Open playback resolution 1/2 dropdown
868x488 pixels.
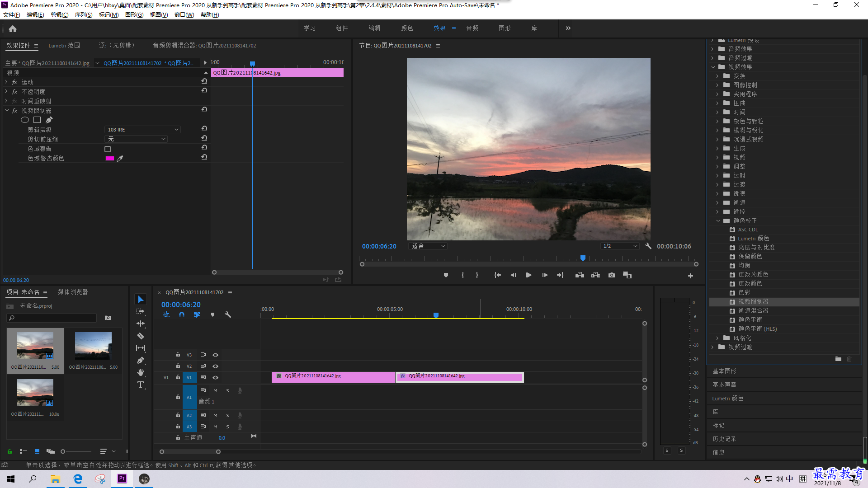pyautogui.click(x=620, y=246)
